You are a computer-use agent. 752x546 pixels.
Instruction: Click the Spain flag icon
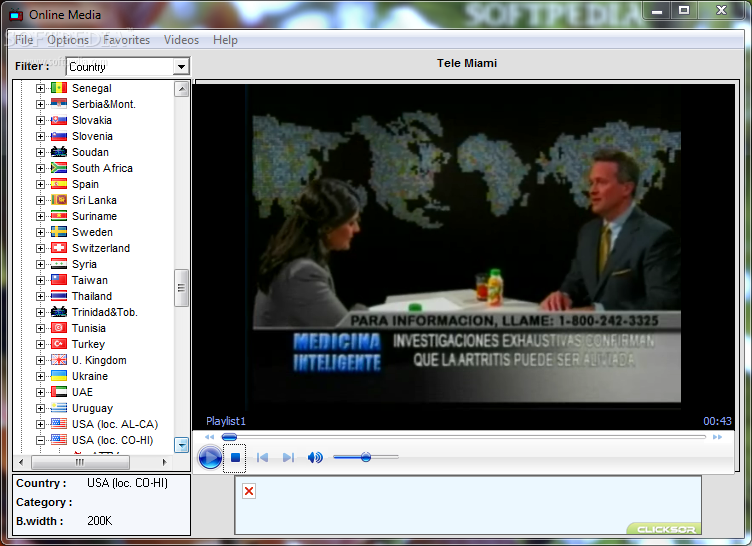pos(59,184)
